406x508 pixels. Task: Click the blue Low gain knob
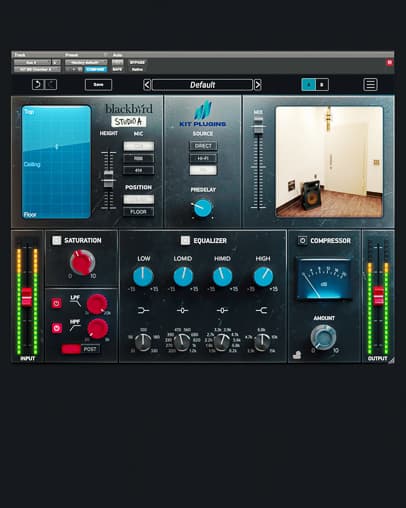tap(143, 276)
